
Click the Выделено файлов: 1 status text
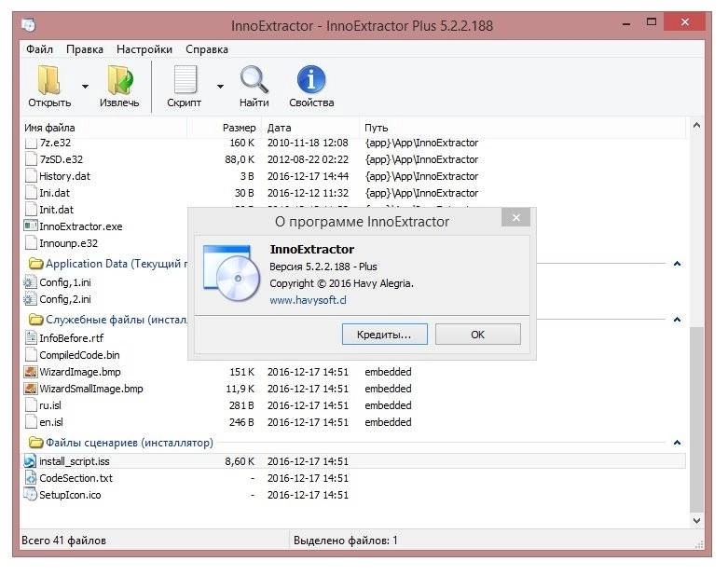[x=346, y=541]
